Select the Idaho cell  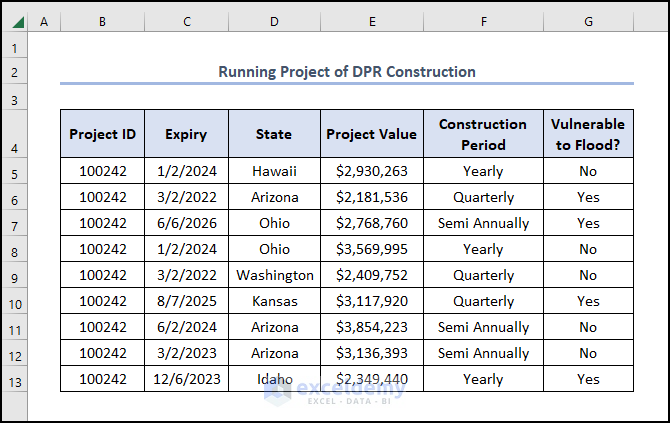[274, 379]
